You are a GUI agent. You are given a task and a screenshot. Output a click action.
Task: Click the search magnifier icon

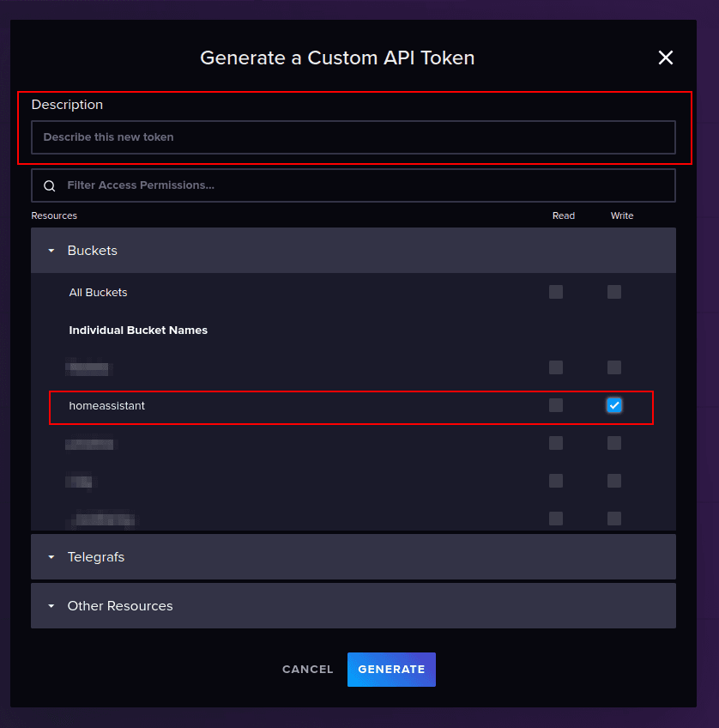coord(49,185)
